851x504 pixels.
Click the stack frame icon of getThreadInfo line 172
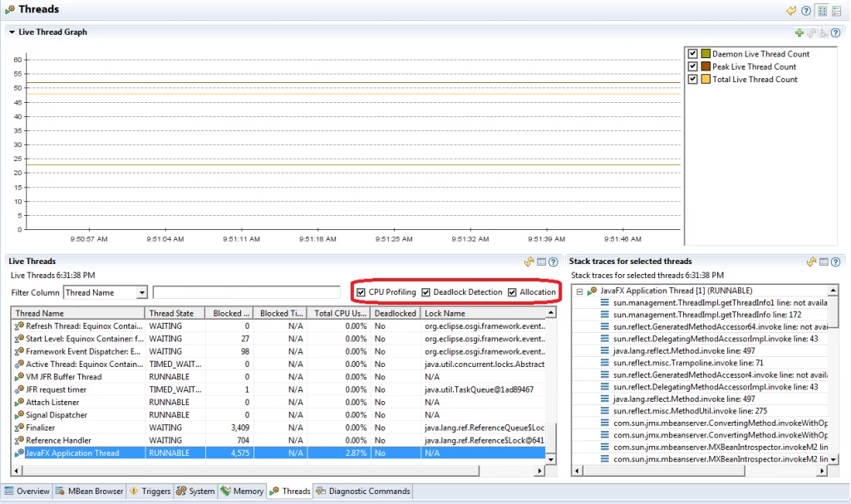[x=605, y=315]
